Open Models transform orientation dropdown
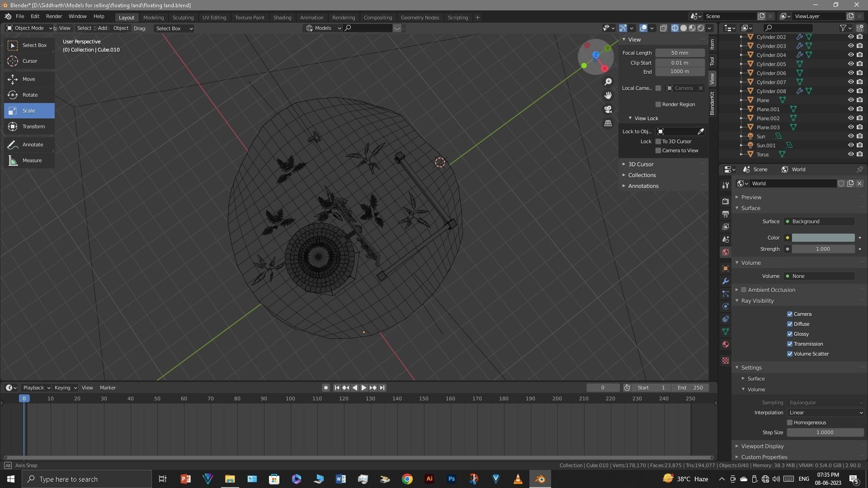Viewport: 868px width, 488px height. pyautogui.click(x=323, y=28)
